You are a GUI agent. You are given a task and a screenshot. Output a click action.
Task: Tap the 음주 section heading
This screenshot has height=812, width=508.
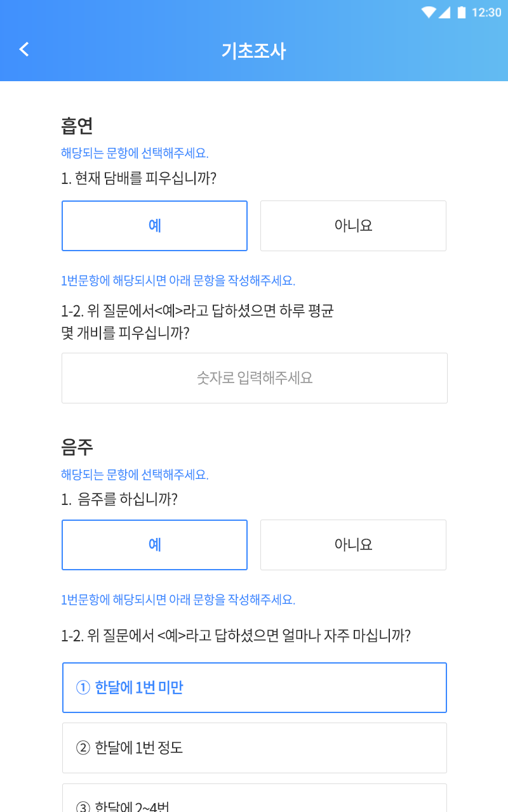click(77, 447)
